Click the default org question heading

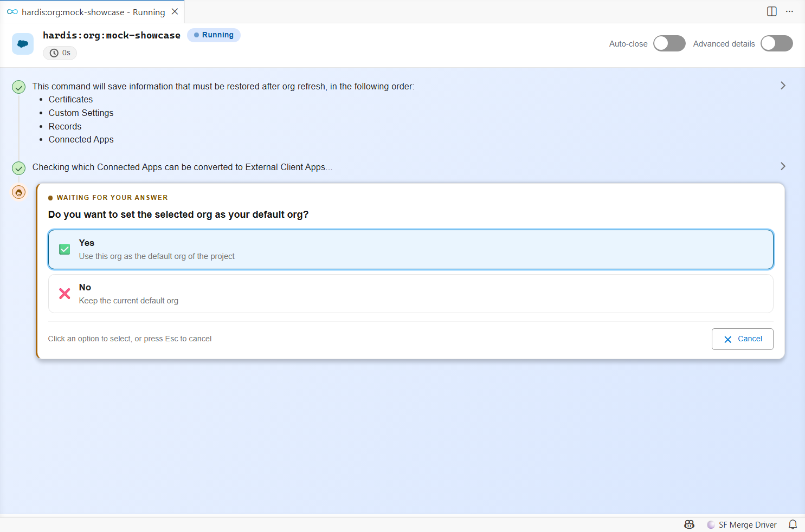[x=178, y=215]
